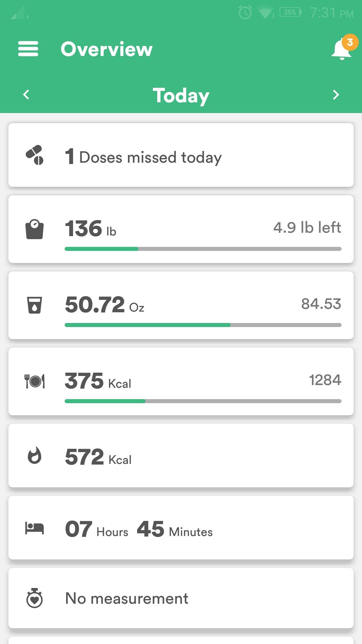The width and height of the screenshot is (362, 644).
Task: Tap the flame calories burned icon
Action: 35,455
